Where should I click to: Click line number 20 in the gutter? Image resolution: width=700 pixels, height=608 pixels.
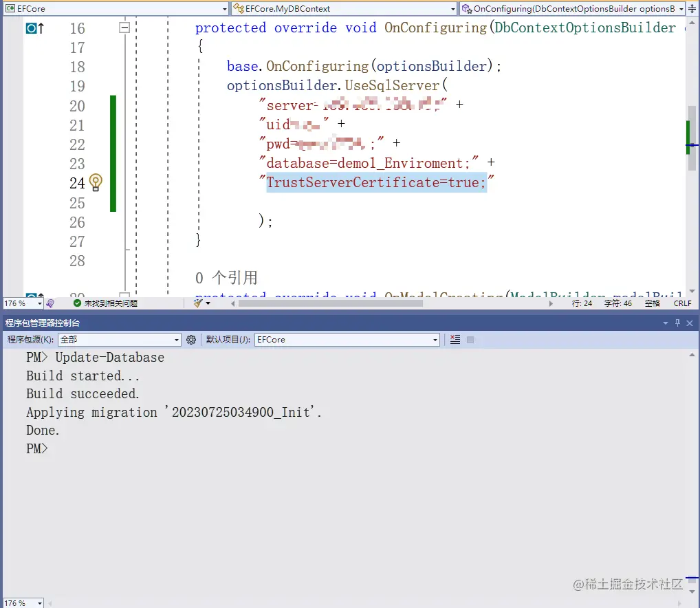[x=77, y=106]
